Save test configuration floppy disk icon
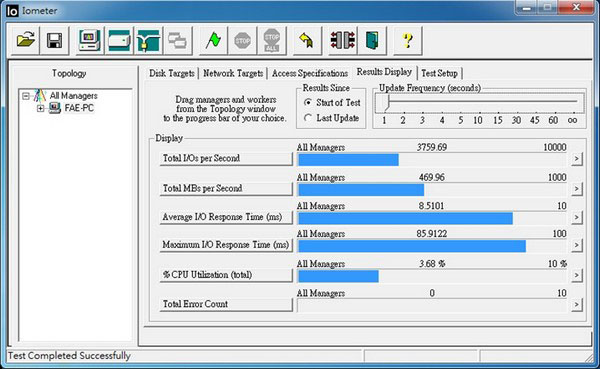Image resolution: width=600 pixels, height=369 pixels. coord(54,40)
